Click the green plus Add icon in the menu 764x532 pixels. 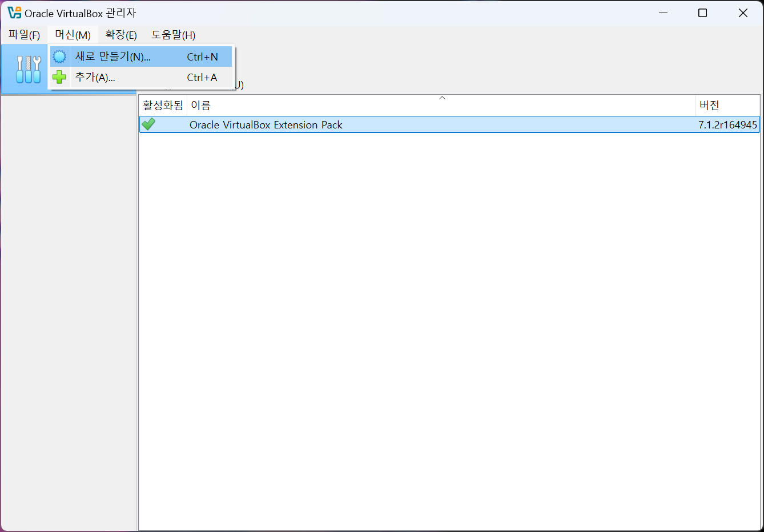[x=59, y=77]
